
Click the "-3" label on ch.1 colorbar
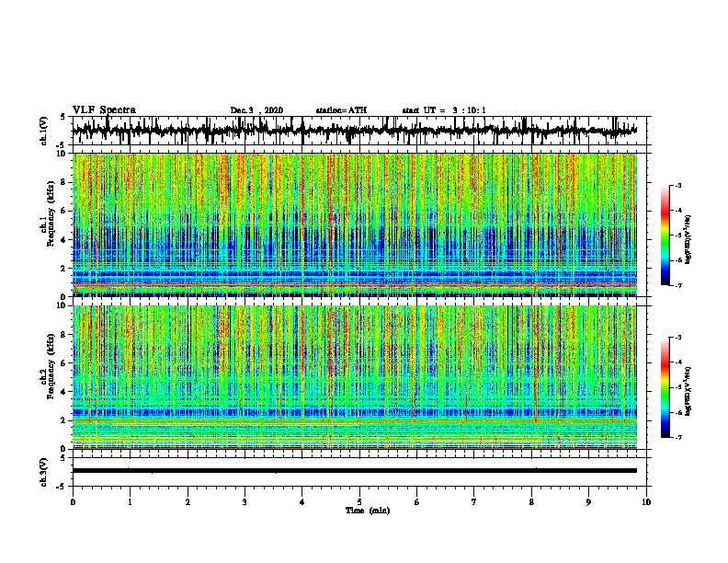coord(678,186)
